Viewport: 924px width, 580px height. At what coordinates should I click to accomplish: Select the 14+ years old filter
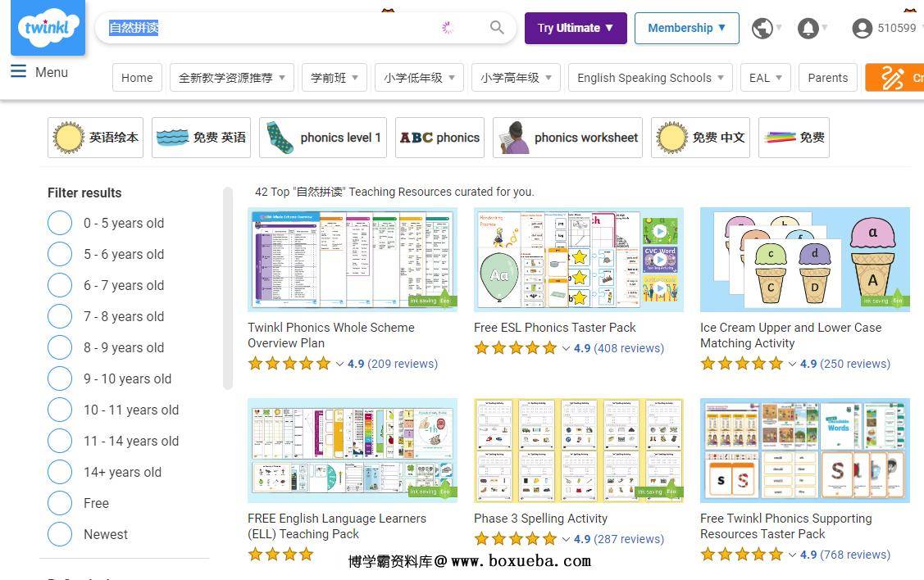60,472
